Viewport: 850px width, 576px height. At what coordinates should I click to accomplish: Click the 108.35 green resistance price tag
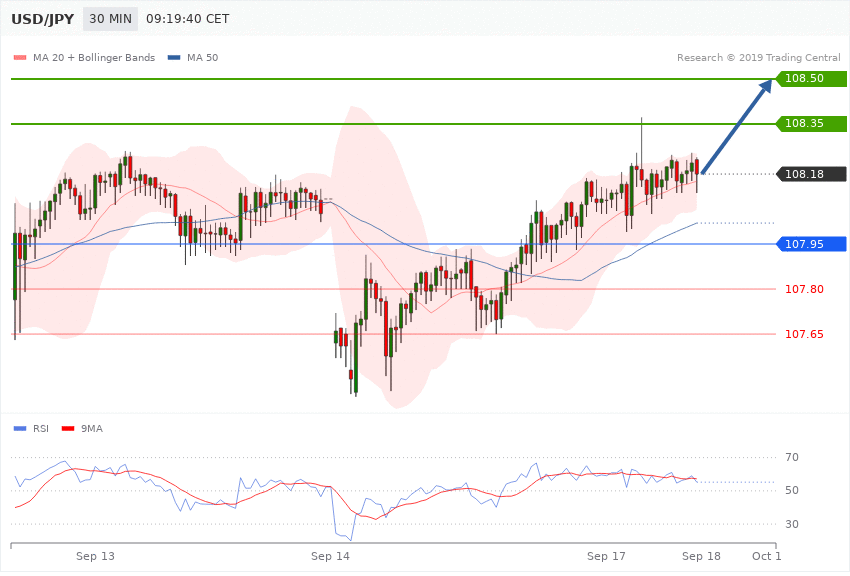812,124
